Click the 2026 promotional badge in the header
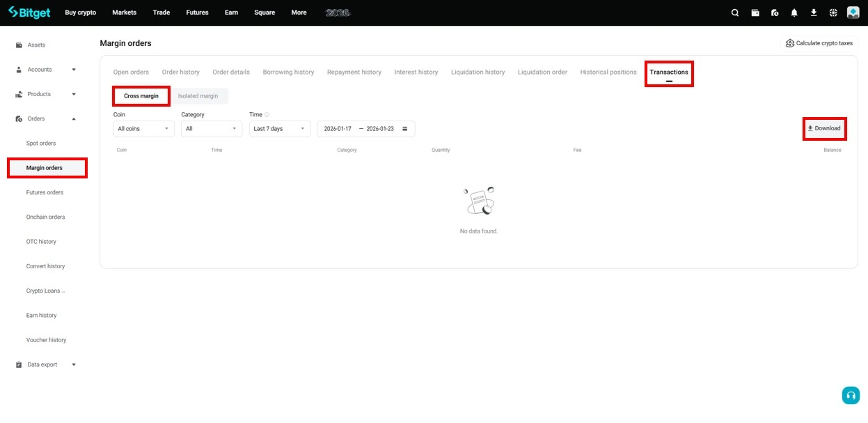Image resolution: width=868 pixels, height=423 pixels. 338,13
